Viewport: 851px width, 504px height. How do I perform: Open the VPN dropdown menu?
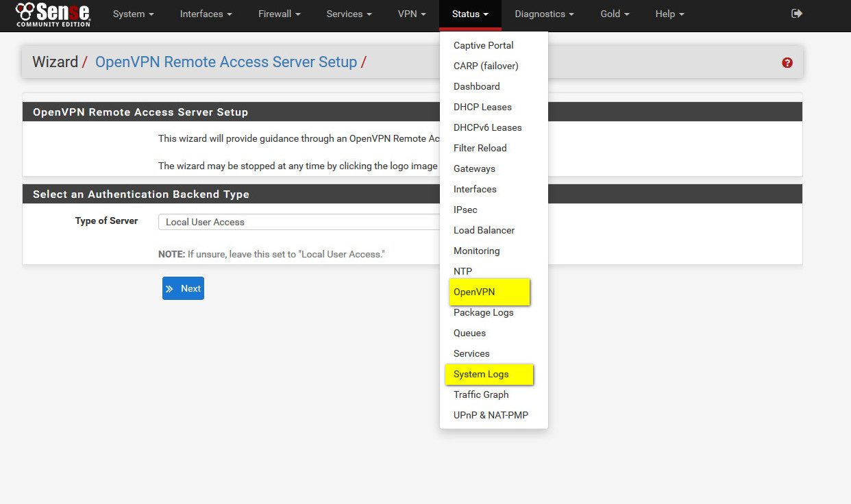click(x=412, y=14)
